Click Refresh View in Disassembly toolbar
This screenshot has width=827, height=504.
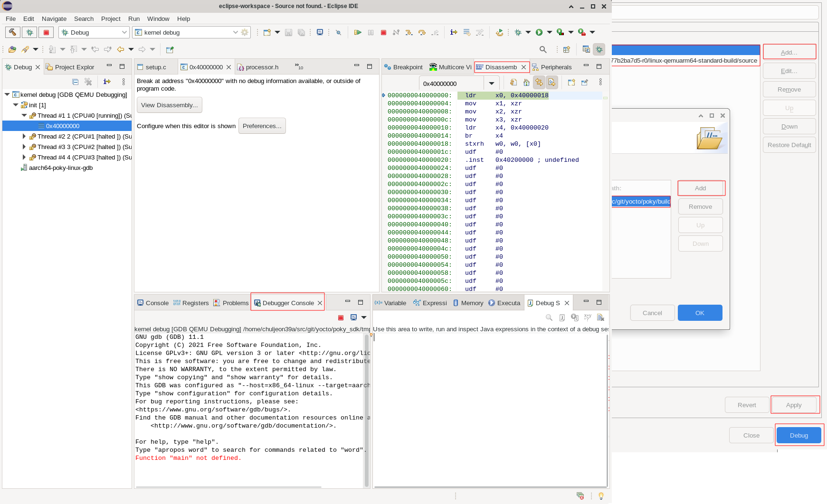pos(513,83)
